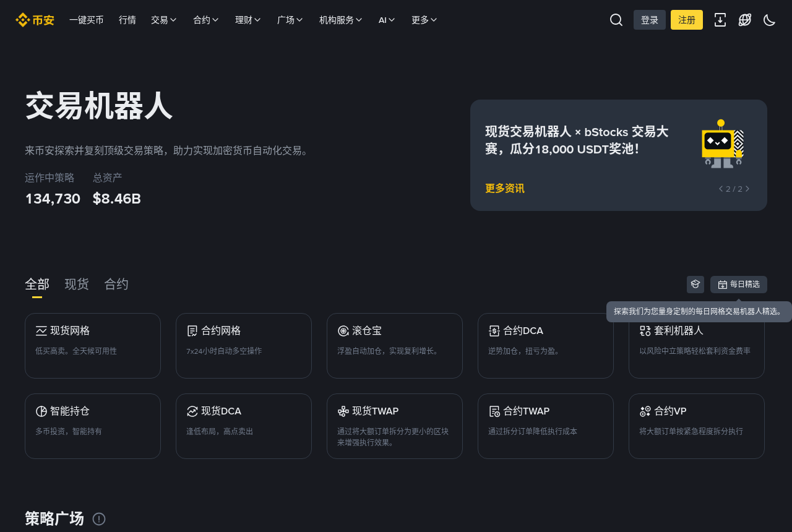Expand the 合约 navigation dropdown
The width and height of the screenshot is (792, 532).
coord(206,20)
